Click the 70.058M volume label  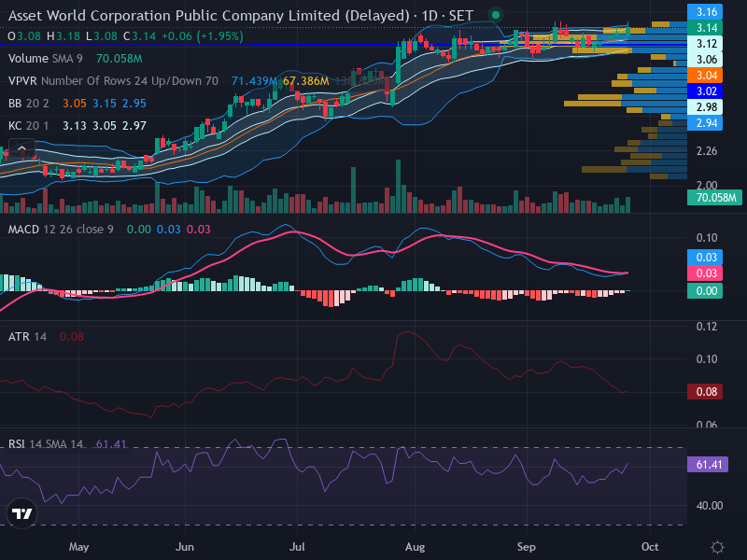714,198
